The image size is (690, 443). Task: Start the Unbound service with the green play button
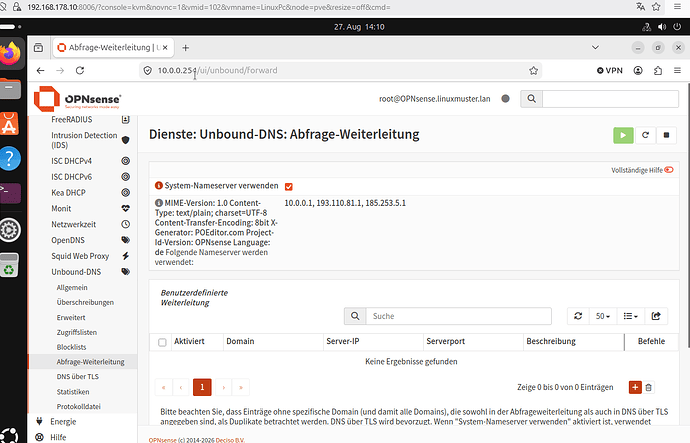pos(623,135)
